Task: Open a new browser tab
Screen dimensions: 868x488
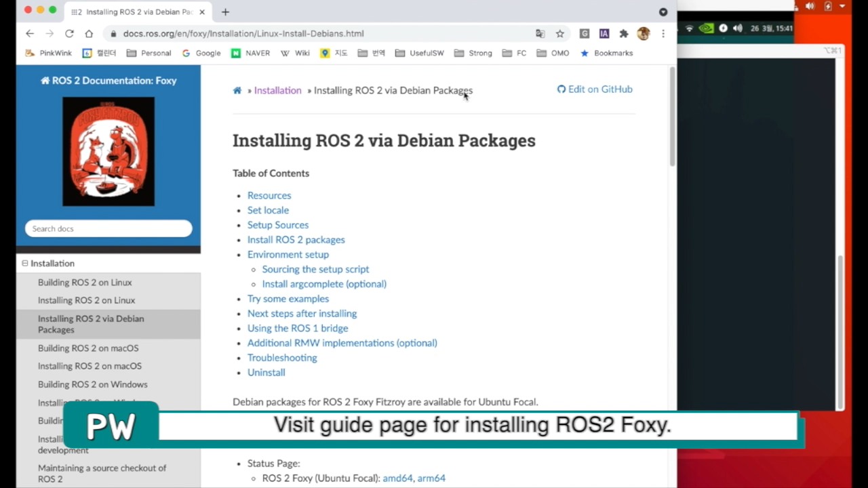Action: (x=225, y=12)
